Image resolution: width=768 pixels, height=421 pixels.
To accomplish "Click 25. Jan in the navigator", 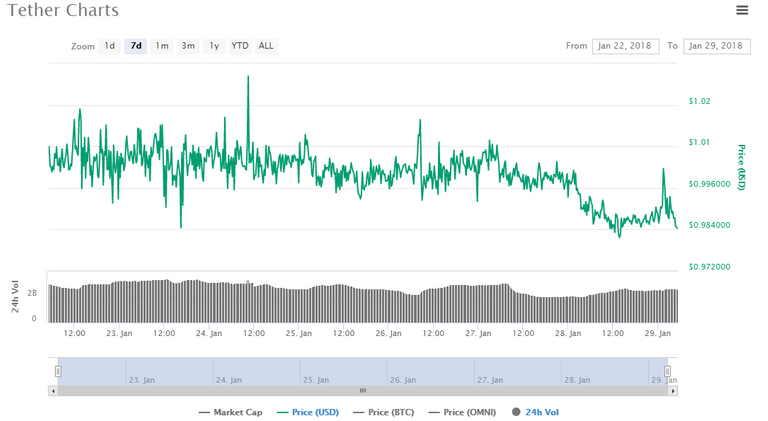I will point(316,380).
